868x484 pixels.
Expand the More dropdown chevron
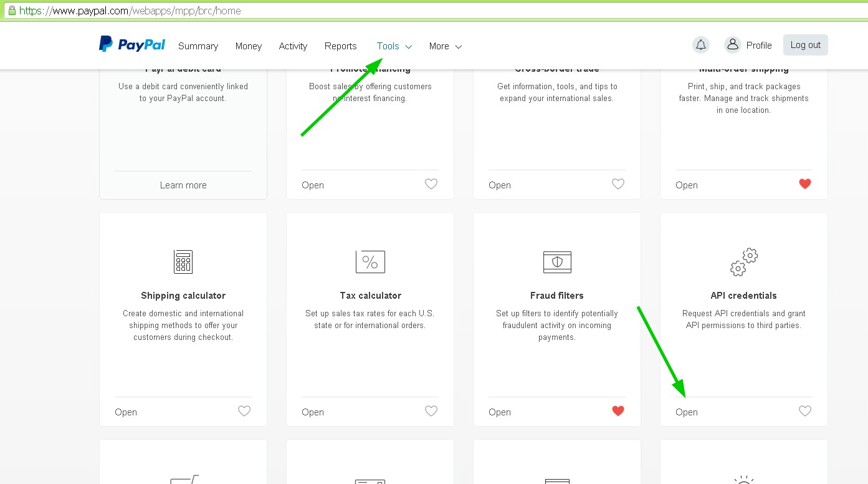pos(459,47)
